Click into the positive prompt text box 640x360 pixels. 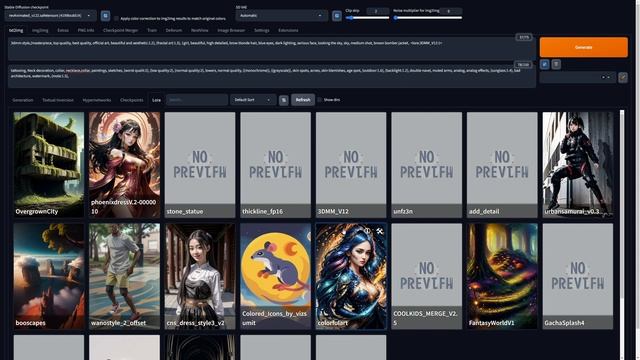[271, 49]
